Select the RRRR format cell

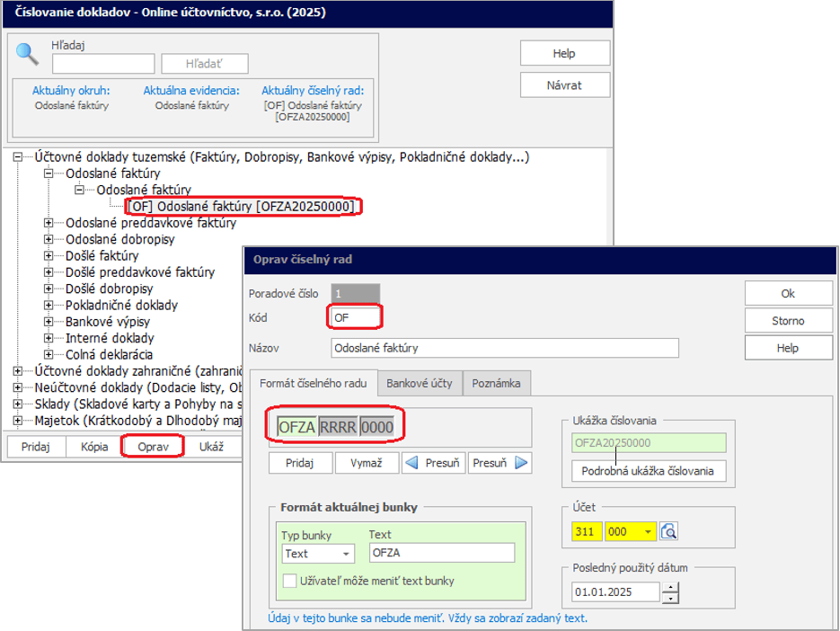click(338, 427)
